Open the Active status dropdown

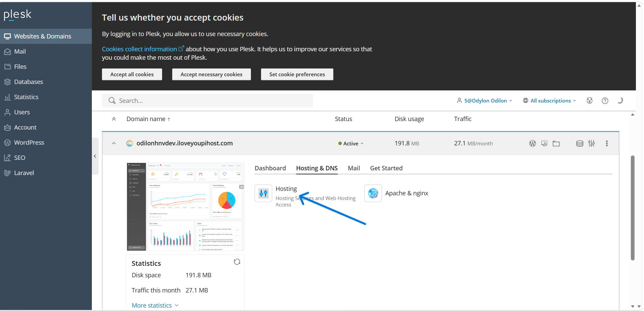[x=351, y=143]
